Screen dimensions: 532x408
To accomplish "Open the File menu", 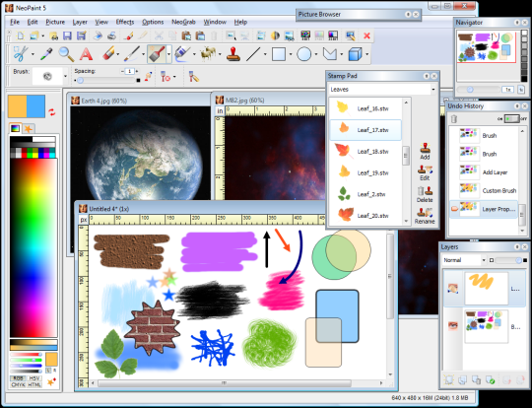I will [15, 22].
